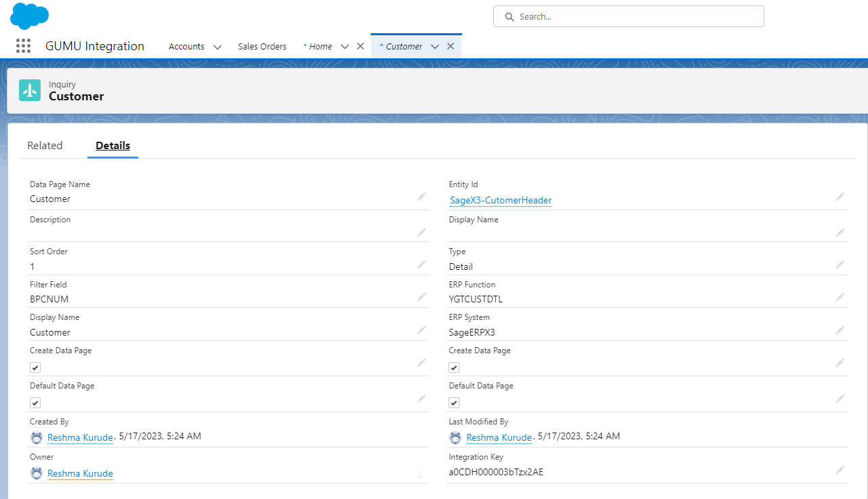Select the Details tab

click(112, 145)
